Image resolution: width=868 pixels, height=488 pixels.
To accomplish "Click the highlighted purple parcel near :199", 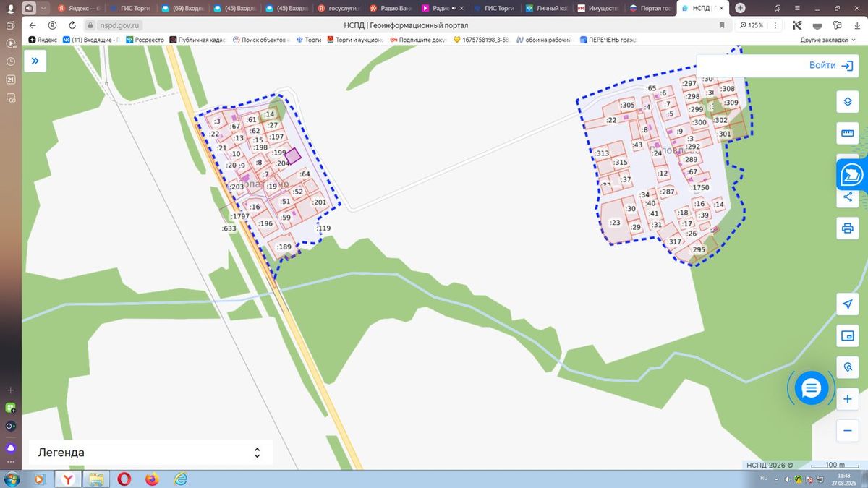I will click(x=293, y=155).
